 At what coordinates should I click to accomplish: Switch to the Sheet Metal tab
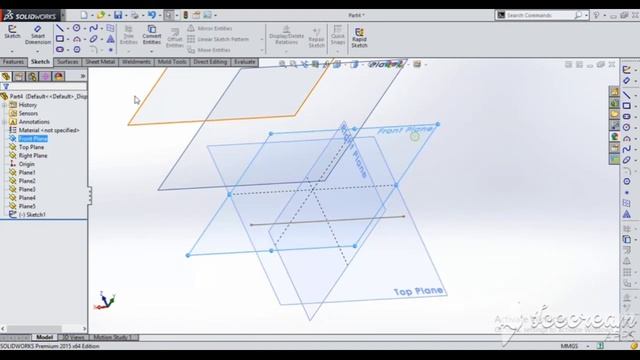[100, 62]
